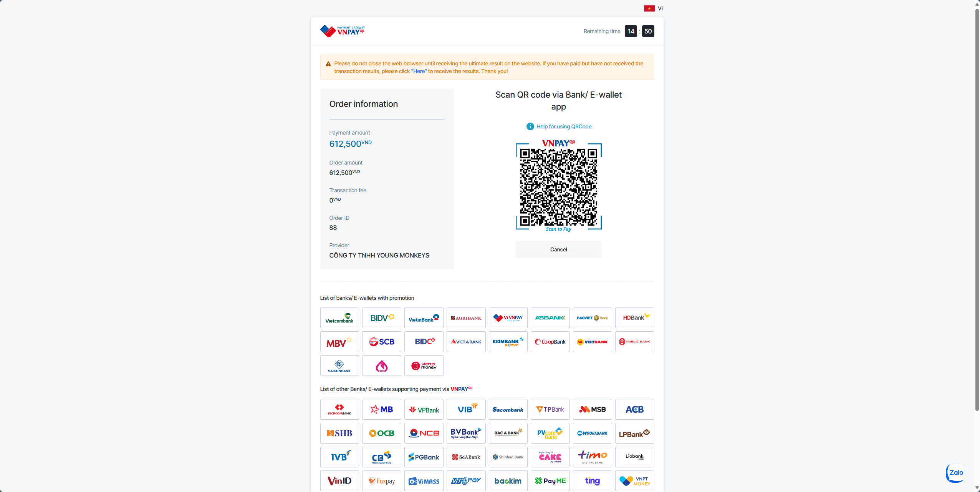Select the TPBank logo tile

click(x=550, y=409)
